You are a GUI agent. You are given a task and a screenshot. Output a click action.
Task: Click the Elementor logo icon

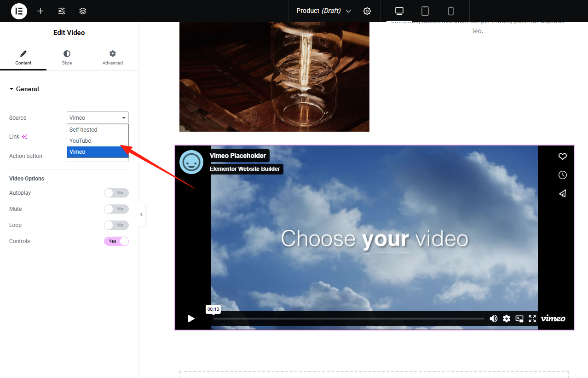[x=19, y=11]
